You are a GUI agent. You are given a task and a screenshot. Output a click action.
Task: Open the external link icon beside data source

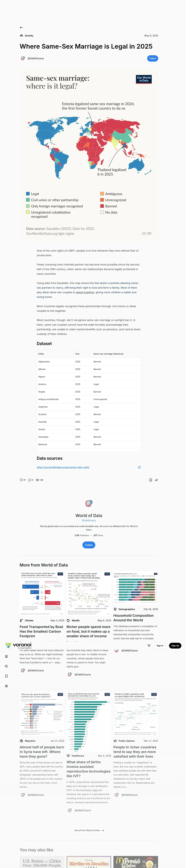click(139, 467)
